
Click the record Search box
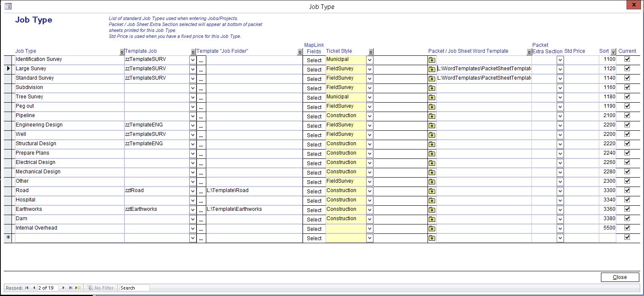click(134, 288)
